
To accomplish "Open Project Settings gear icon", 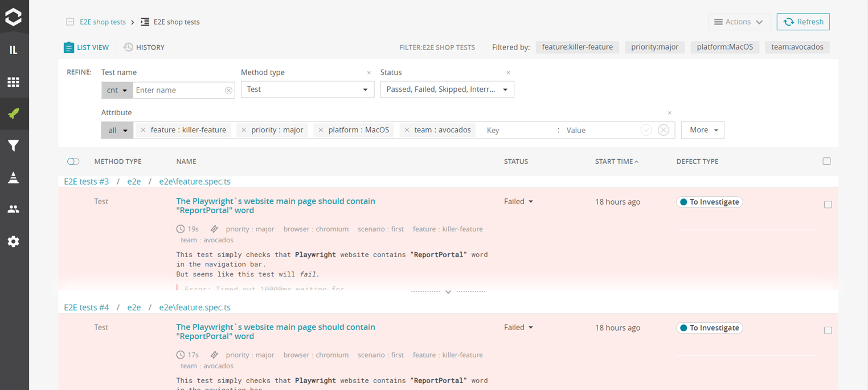I will (14, 241).
